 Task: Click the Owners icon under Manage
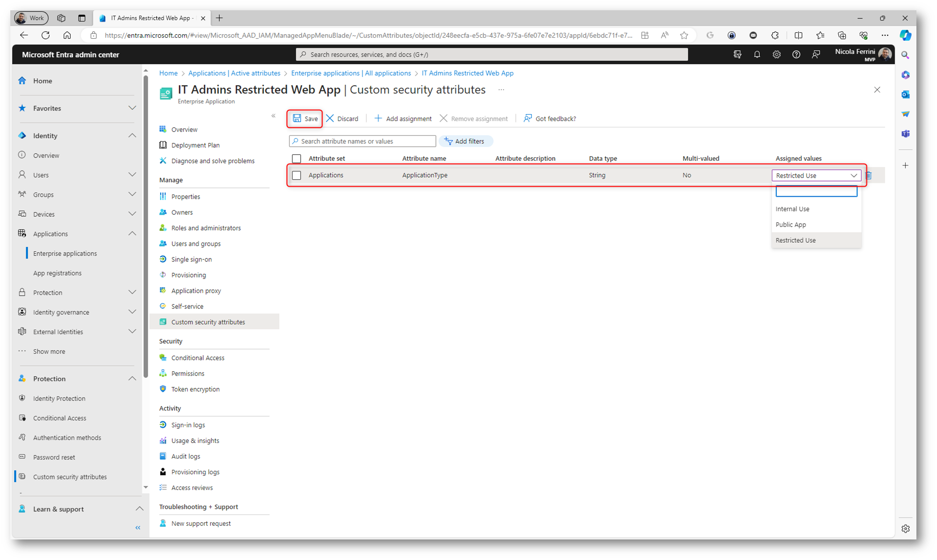[x=163, y=212]
